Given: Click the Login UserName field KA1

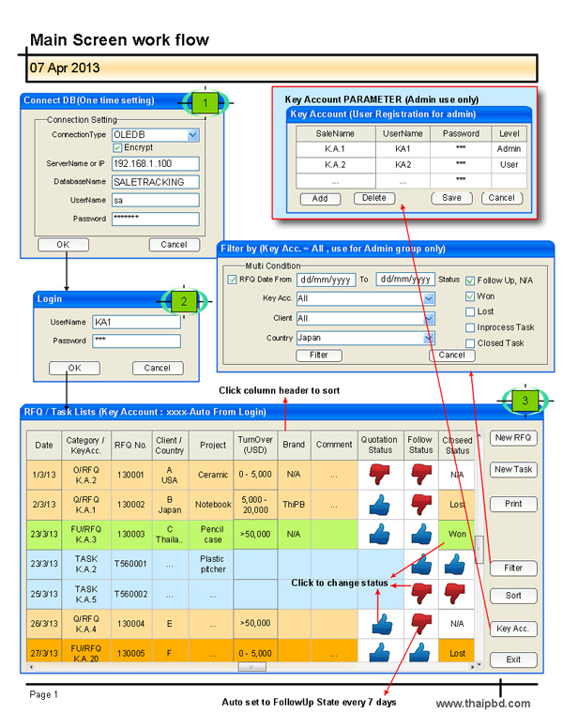Looking at the screenshot, I should [x=136, y=322].
